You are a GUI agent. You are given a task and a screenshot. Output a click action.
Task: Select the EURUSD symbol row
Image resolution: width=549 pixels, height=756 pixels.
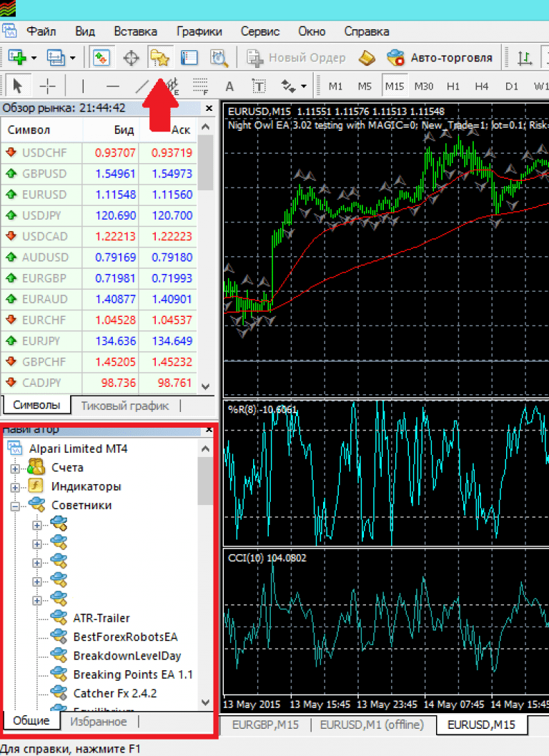pos(99,195)
